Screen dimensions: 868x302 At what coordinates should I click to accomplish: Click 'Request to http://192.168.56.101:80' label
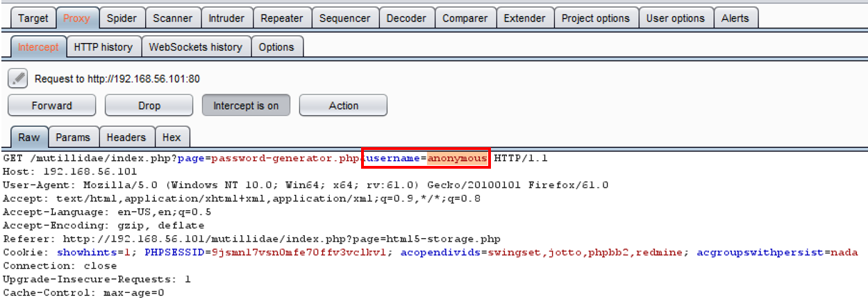point(117,79)
